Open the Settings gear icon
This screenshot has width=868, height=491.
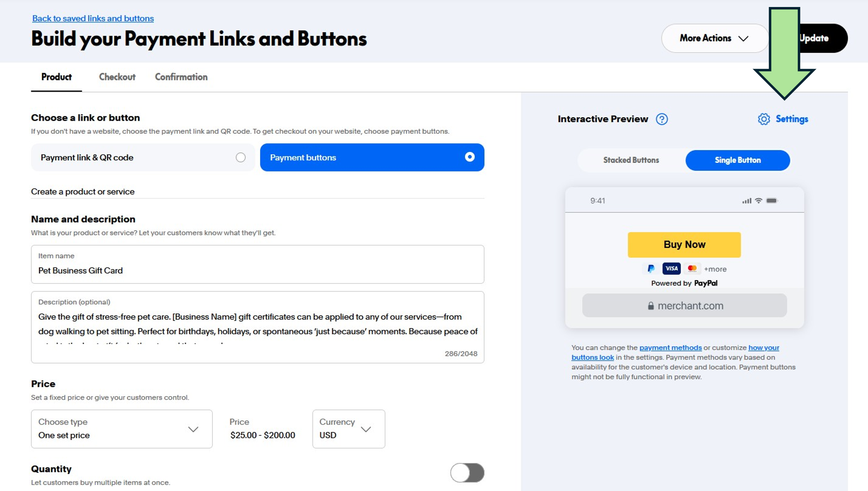(x=763, y=119)
